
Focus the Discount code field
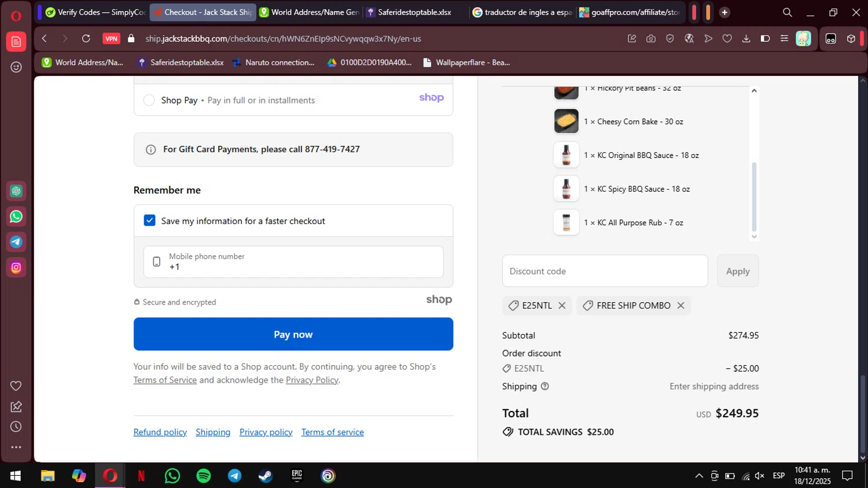605,271
